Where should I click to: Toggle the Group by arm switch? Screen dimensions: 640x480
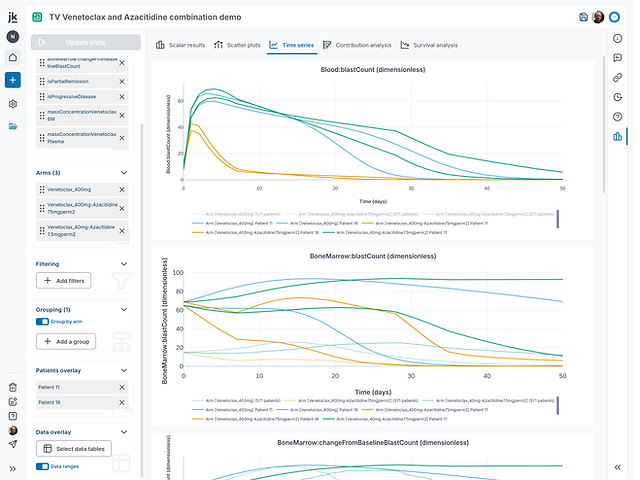click(42, 322)
